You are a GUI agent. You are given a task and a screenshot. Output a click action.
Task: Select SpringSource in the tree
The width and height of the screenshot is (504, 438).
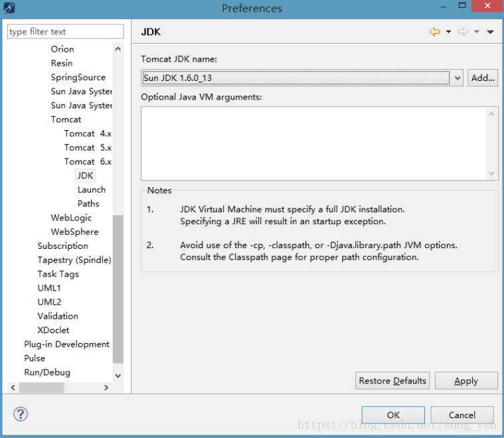(x=78, y=78)
